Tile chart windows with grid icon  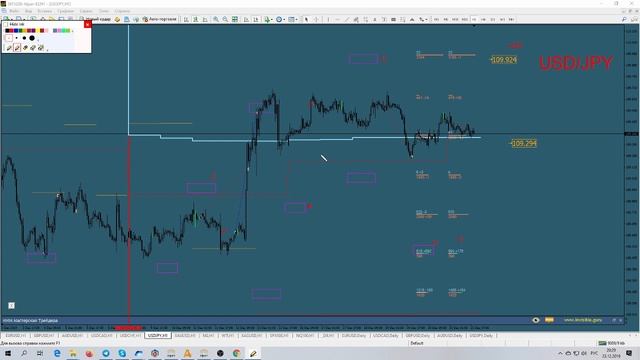pos(235,19)
